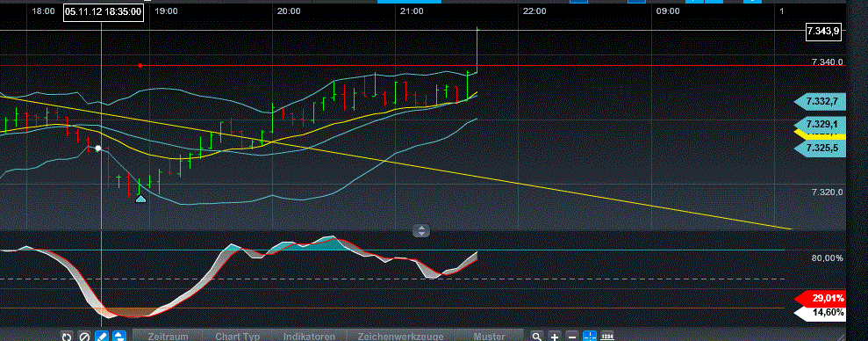
Task: Click the white dot on the yellow trendline
Action: [x=98, y=148]
